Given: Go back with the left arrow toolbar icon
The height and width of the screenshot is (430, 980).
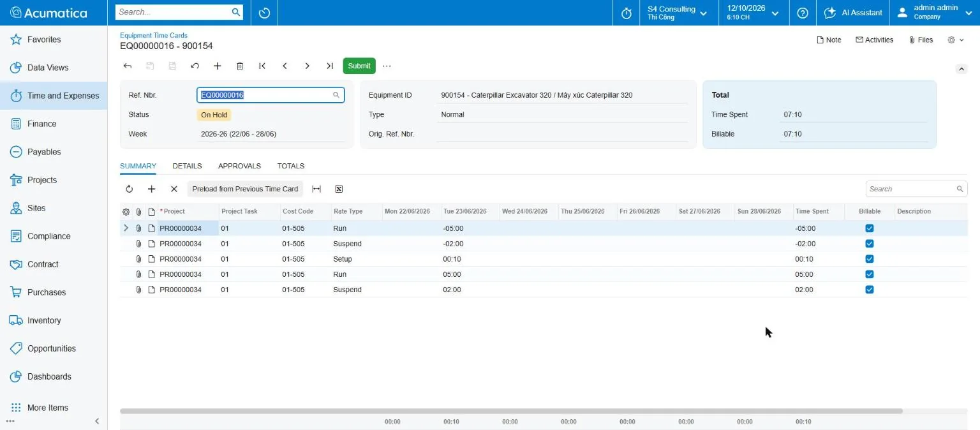Looking at the screenshot, I should click(128, 66).
